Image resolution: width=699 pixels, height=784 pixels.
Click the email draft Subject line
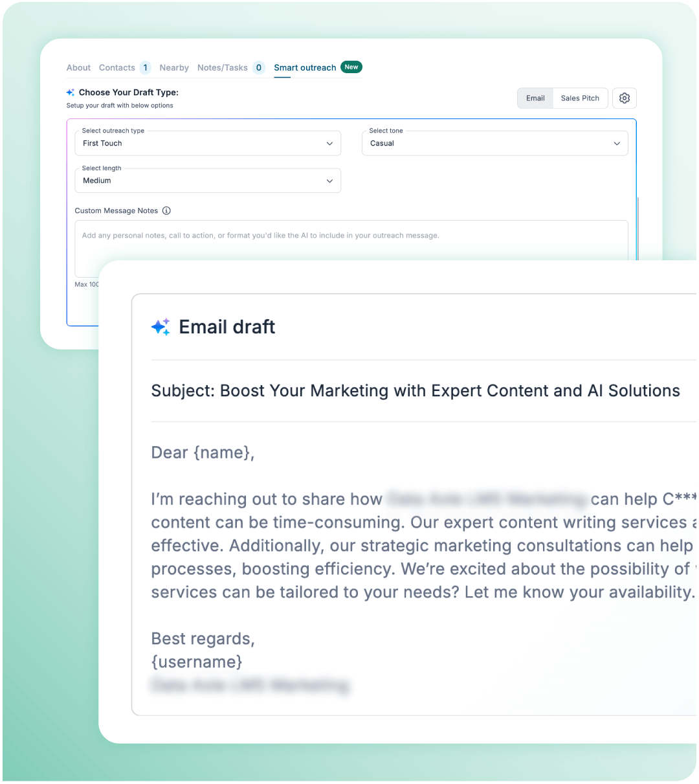tap(415, 391)
